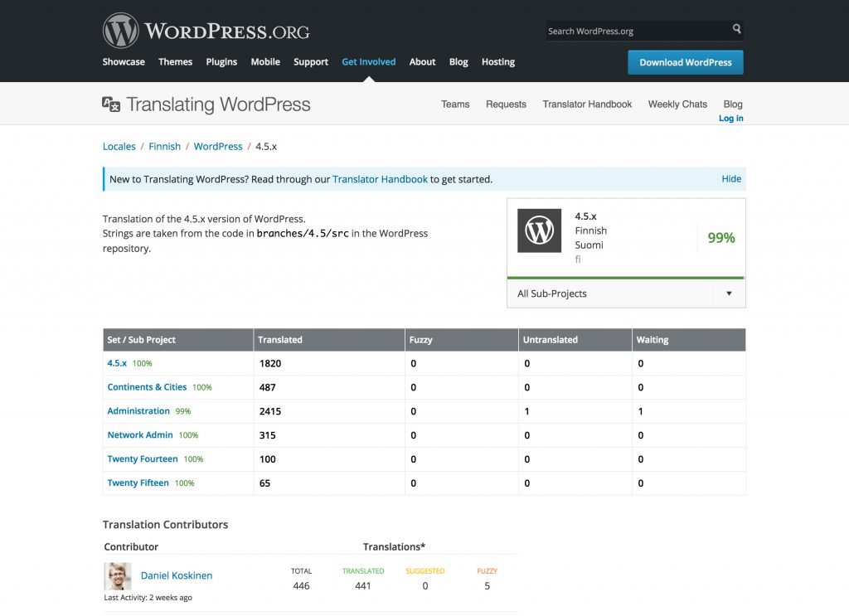Viewport: 849px width, 616px height.
Task: Open the Showcase menu item
Action: 124,61
